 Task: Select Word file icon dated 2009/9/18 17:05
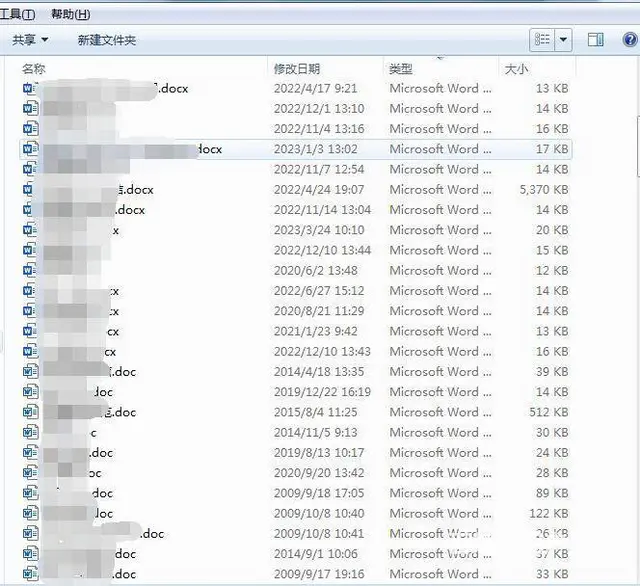pos(30,493)
